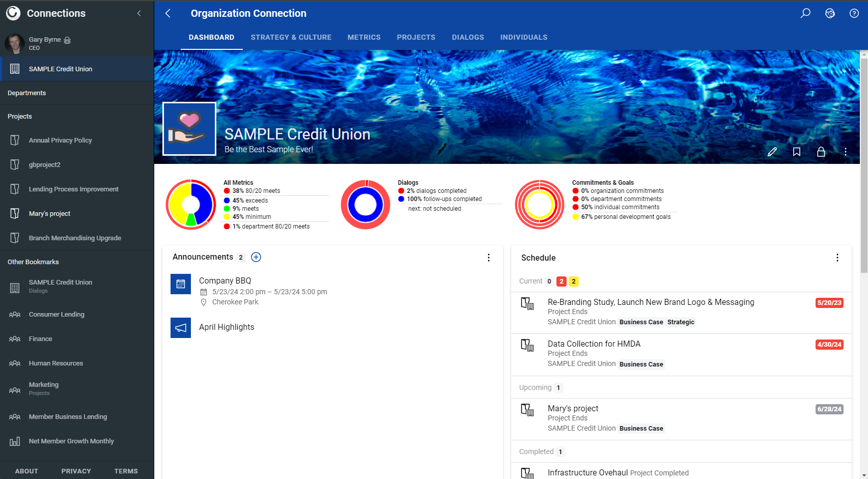Switch to Strategy & Culture tab
Image resolution: width=868 pixels, height=479 pixels.
point(291,37)
